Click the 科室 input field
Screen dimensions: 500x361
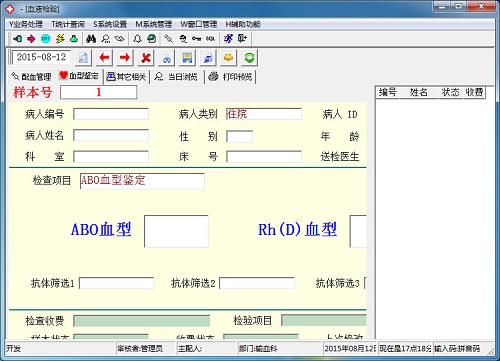(x=111, y=157)
